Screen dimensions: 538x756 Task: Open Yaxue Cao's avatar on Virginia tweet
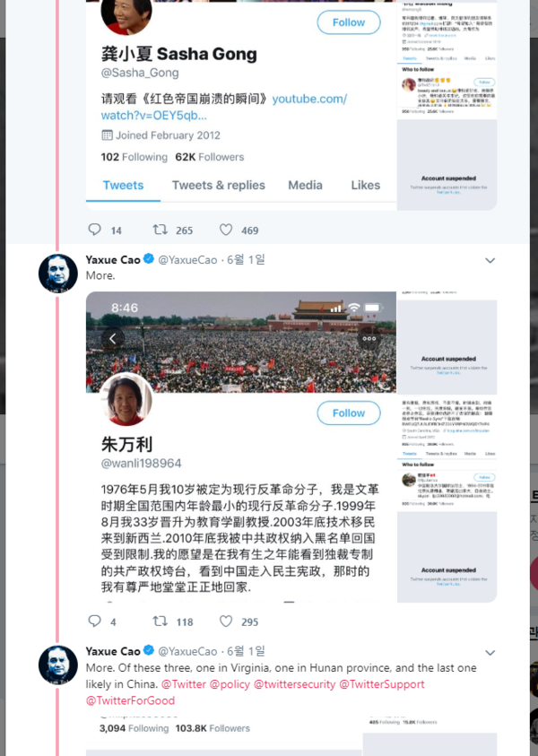58,665
